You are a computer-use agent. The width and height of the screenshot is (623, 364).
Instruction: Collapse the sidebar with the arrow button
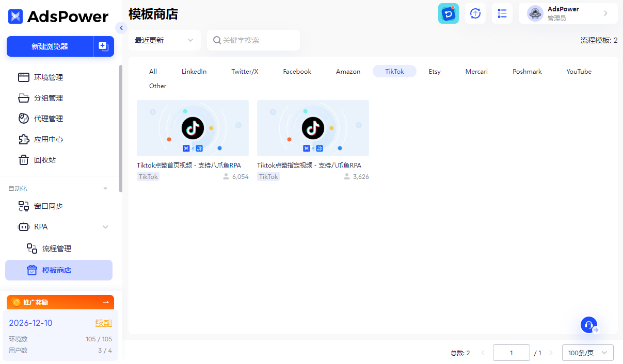(121, 28)
